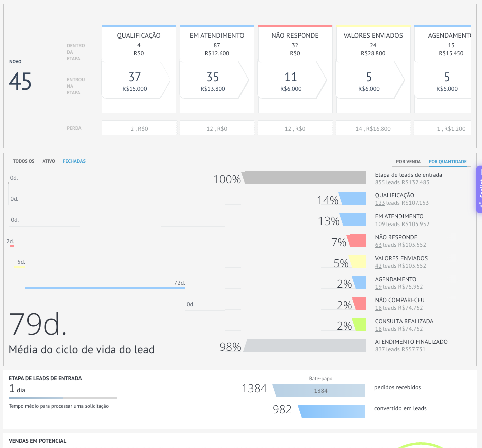The image size is (482, 448).
Task: Open the 109 leads link under EM ATENDIMENTO
Action: (x=380, y=224)
